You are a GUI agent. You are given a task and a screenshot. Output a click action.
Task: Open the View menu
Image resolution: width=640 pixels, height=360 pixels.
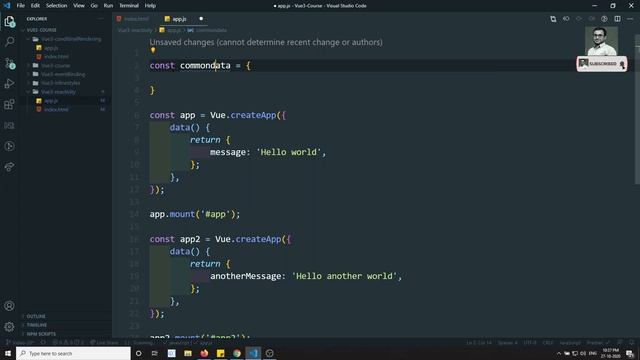[x=79, y=6]
